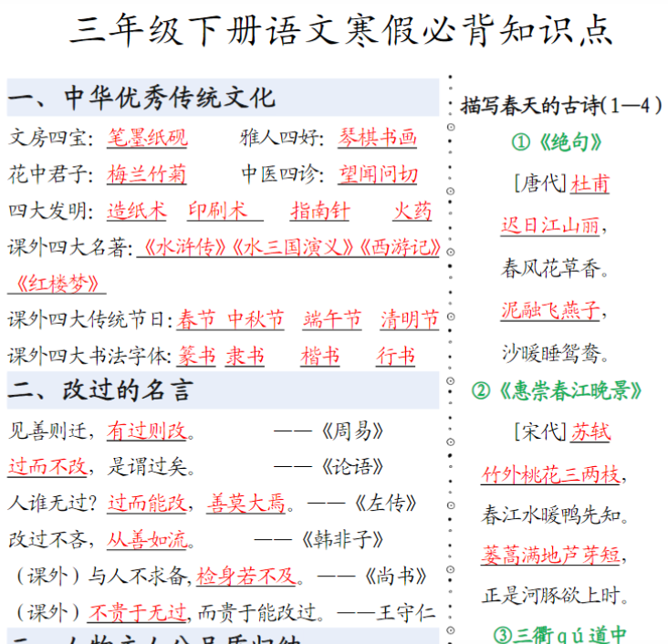Click the verse 正是河豚欲上时
Viewport: 668px width, 644px height.
[550, 596]
